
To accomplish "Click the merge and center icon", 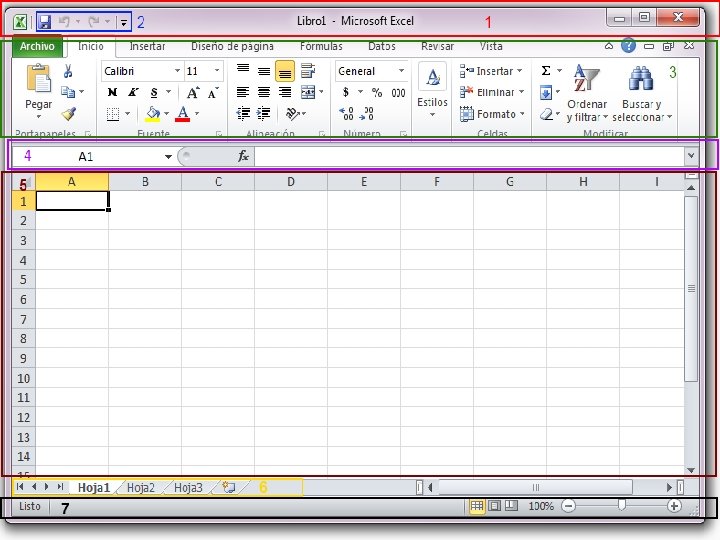I will click(x=308, y=92).
